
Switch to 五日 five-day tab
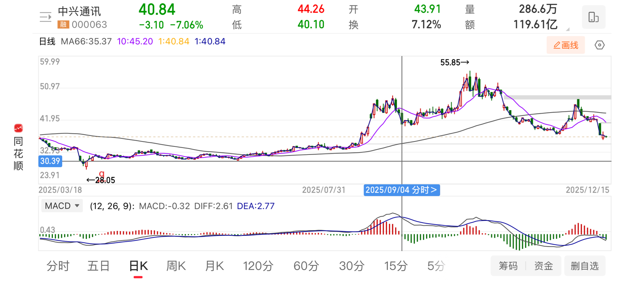tap(99, 266)
